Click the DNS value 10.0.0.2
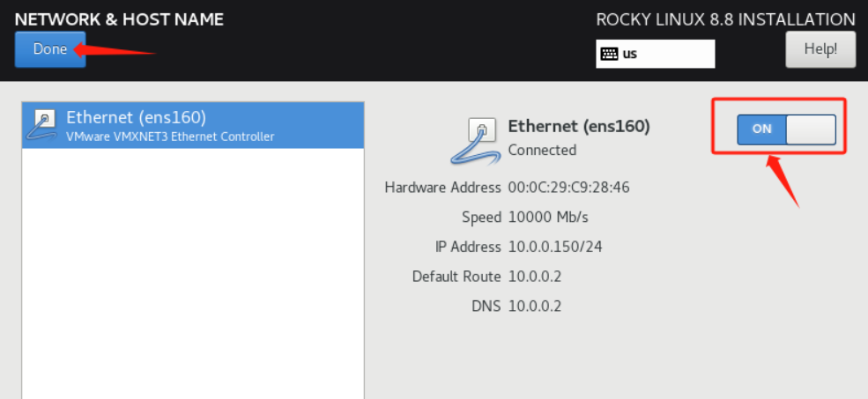 pyautogui.click(x=535, y=307)
